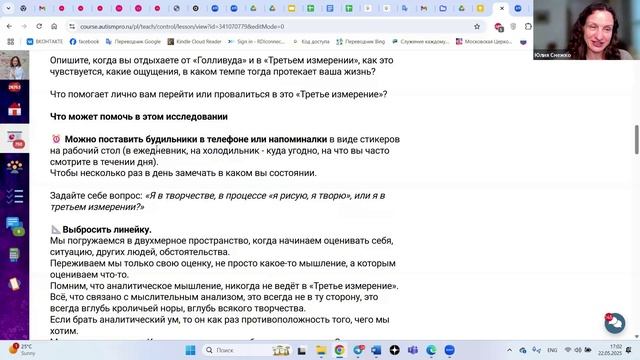Open Google Chrome from the taskbar

340,350
